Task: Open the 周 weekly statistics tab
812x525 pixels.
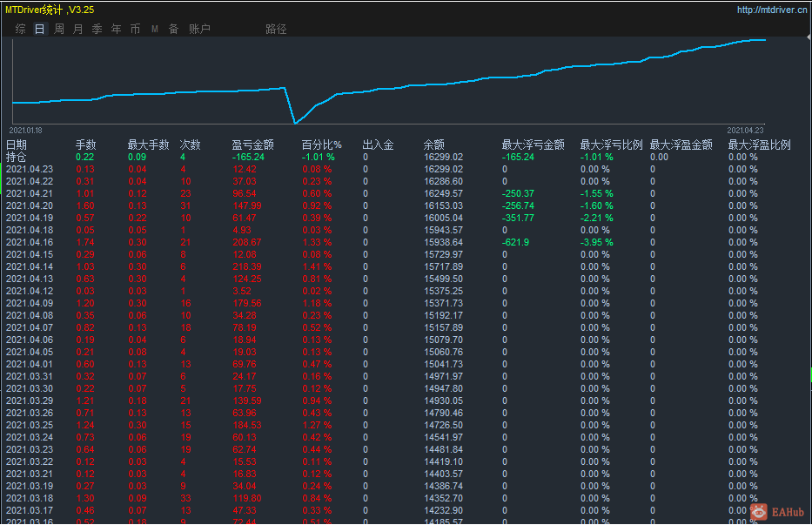Action: pyautogui.click(x=59, y=29)
